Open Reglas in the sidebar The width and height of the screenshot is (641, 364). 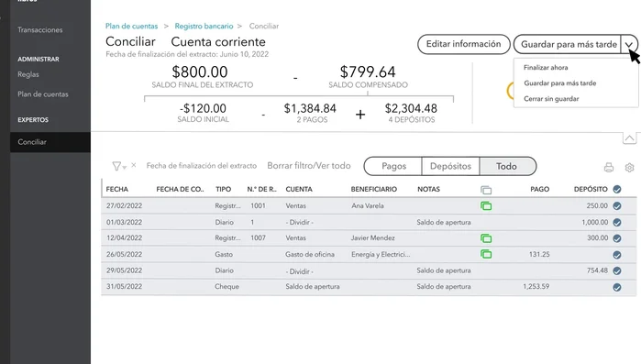pos(28,74)
